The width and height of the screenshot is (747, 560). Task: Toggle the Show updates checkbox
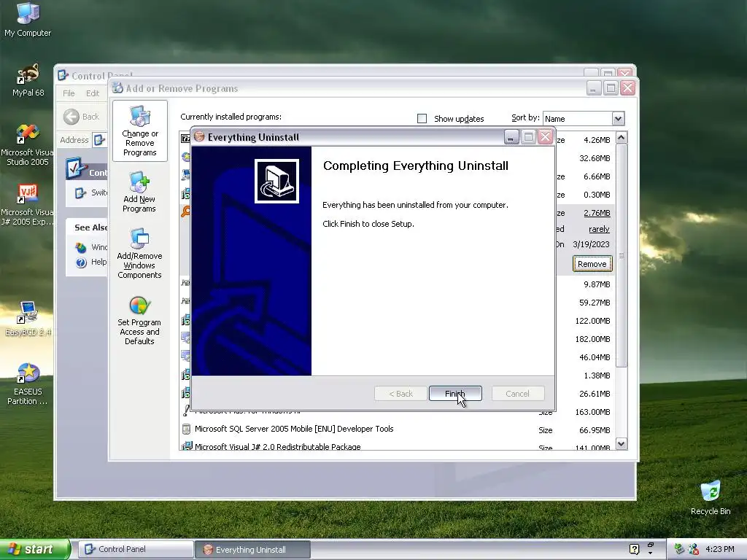pyautogui.click(x=422, y=119)
